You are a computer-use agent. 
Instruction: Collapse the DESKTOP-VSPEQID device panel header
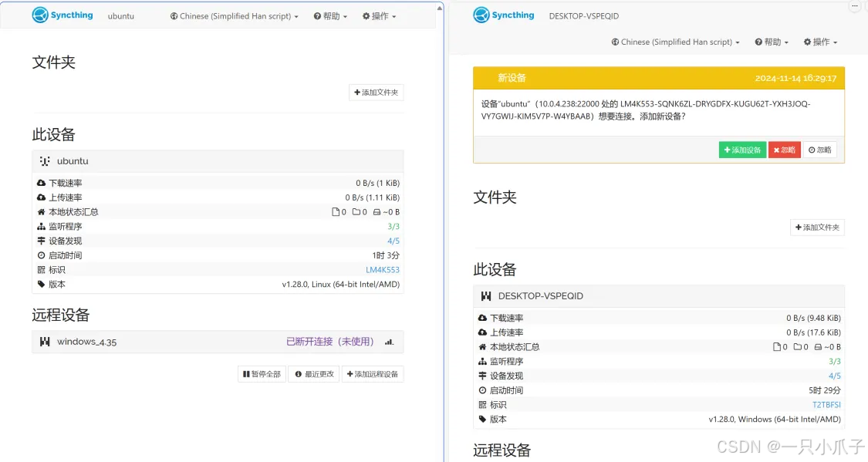pos(659,296)
